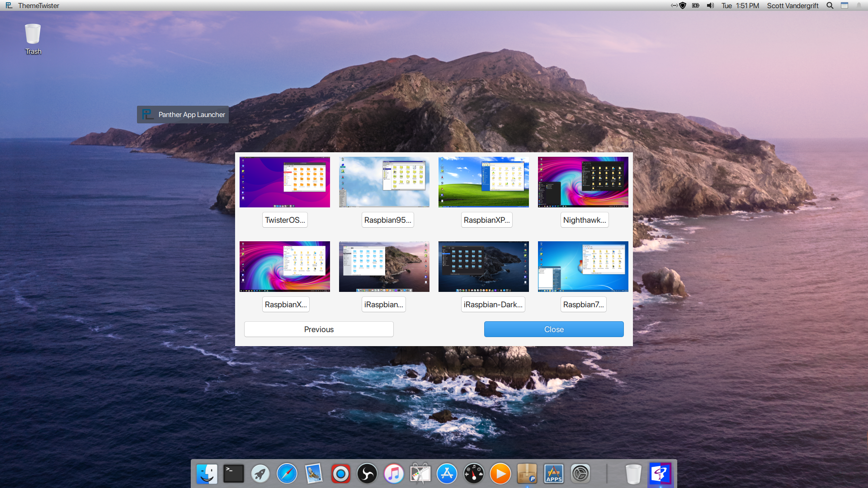The image size is (868, 488).
Task: Choose the iRaspbian-Dark theme button
Action: [x=493, y=305]
